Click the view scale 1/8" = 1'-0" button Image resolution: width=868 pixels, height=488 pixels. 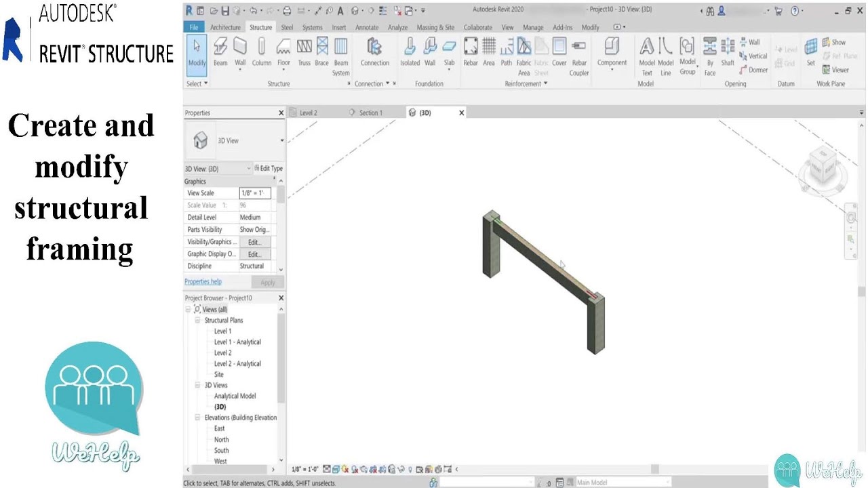pyautogui.click(x=304, y=469)
